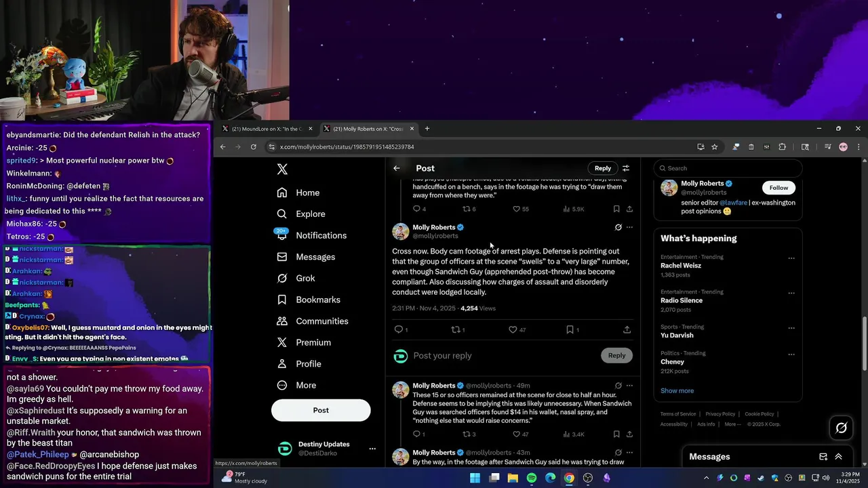868x488 pixels.
Task: Install app icon in the address bar
Action: click(701, 146)
